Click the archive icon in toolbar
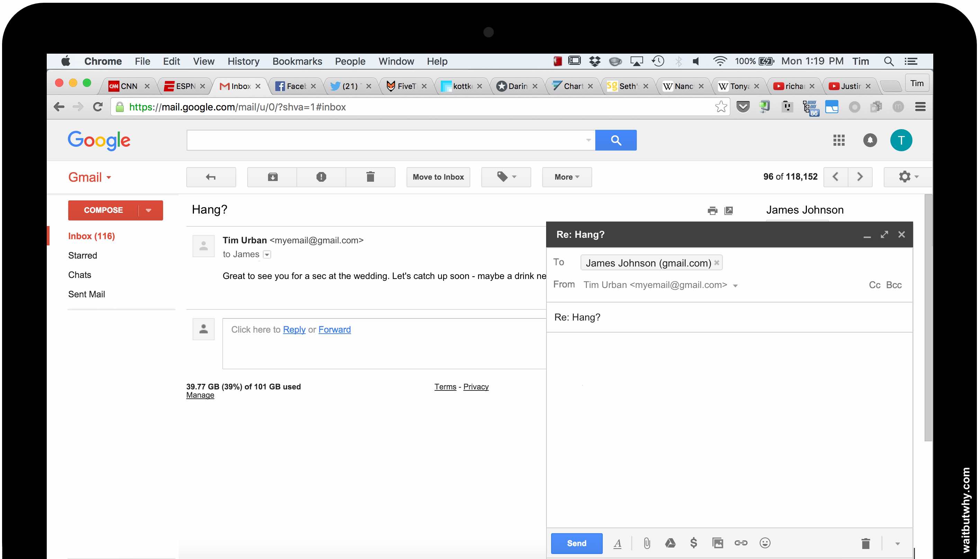980x559 pixels. click(x=272, y=177)
